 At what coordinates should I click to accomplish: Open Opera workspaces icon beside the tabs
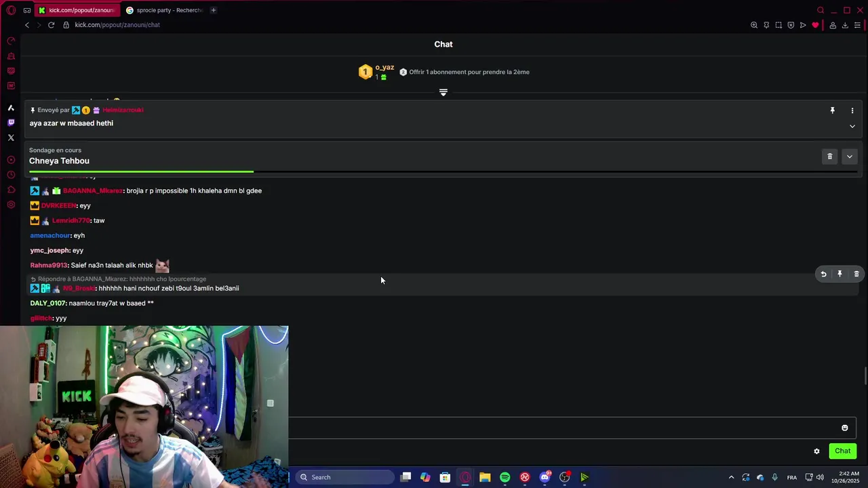[x=26, y=10]
